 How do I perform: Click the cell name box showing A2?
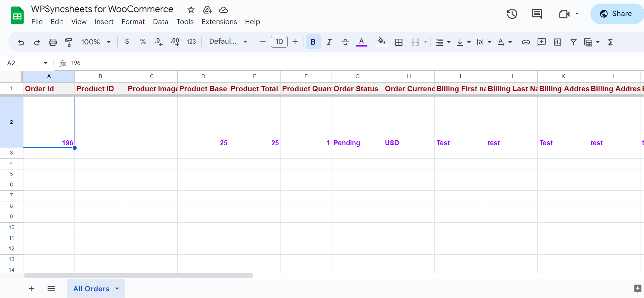coord(27,63)
